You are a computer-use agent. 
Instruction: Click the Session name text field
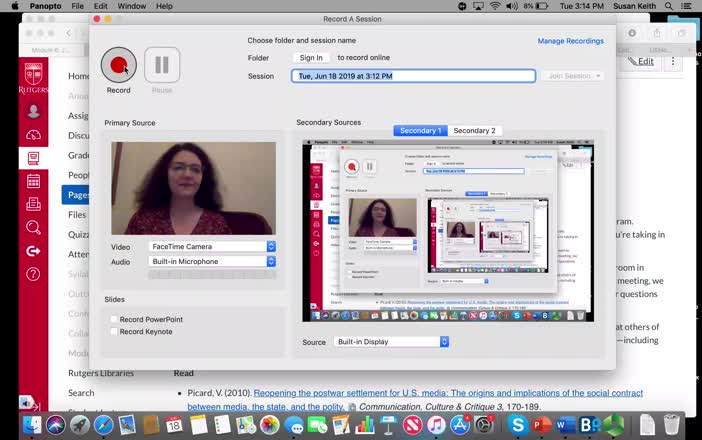[413, 76]
